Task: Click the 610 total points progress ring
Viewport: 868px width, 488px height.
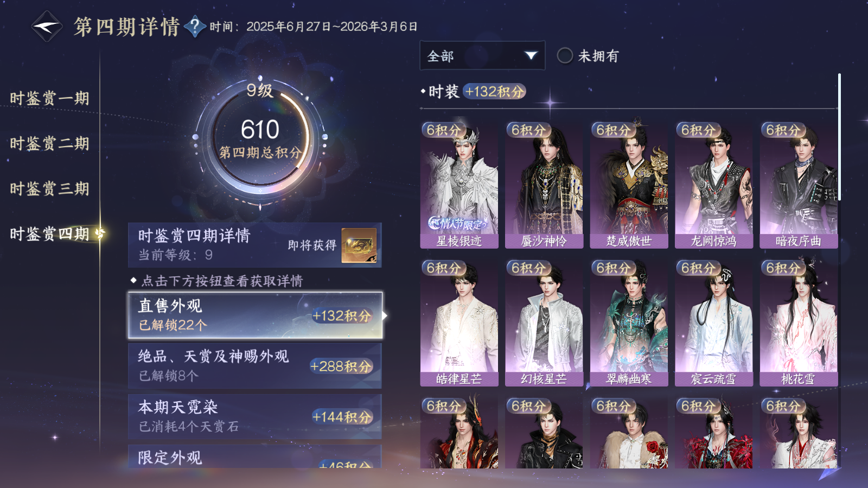Action: click(x=260, y=138)
